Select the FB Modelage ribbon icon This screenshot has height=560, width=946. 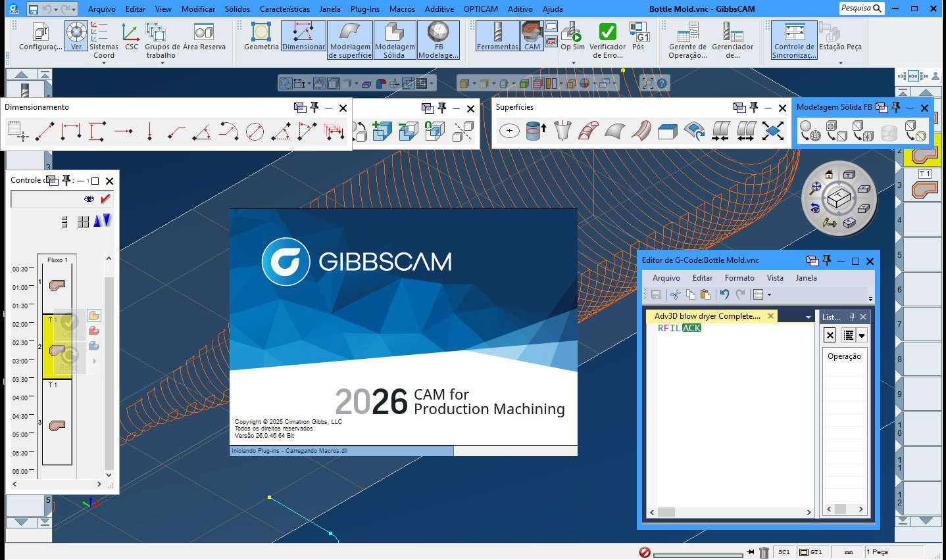tap(437, 39)
